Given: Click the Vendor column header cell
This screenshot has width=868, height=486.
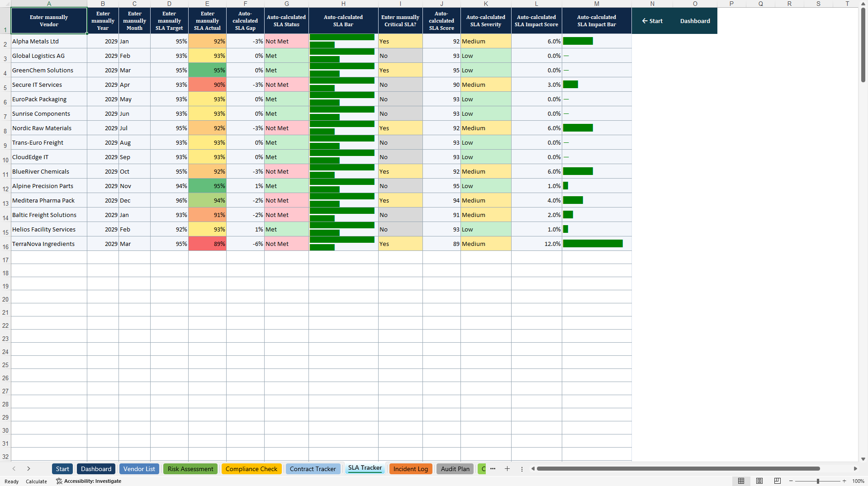Looking at the screenshot, I should [49, 21].
